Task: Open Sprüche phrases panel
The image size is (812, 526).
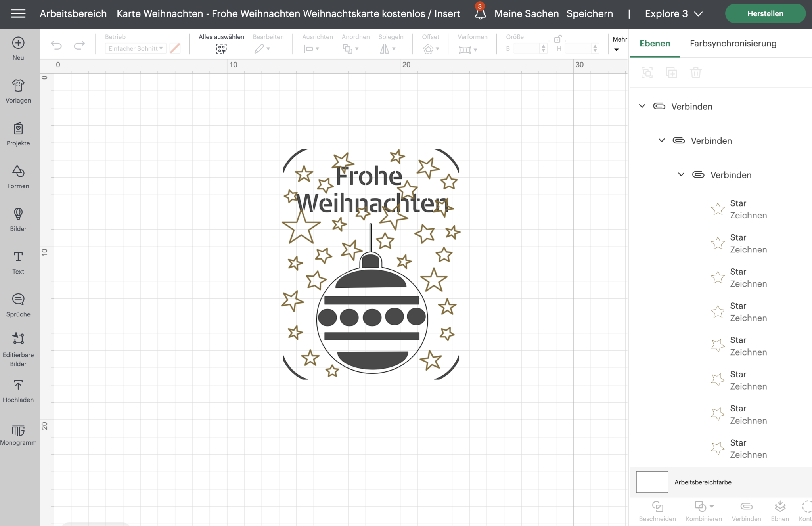Action: pyautogui.click(x=18, y=305)
